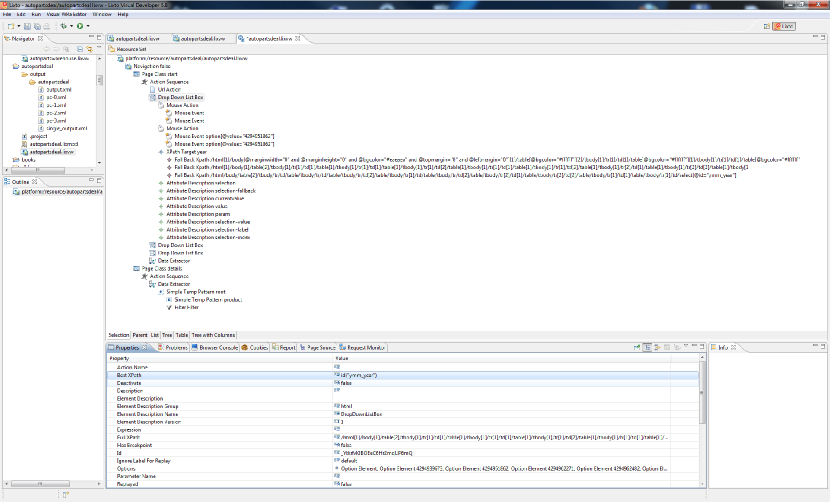Click the Drop Down List Box node icon

(x=152, y=96)
